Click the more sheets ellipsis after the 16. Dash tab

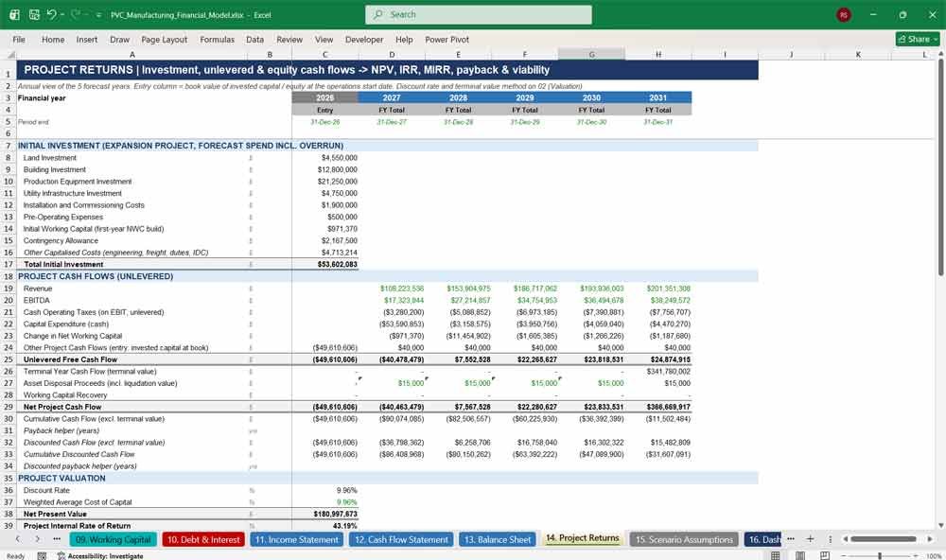tap(791, 539)
